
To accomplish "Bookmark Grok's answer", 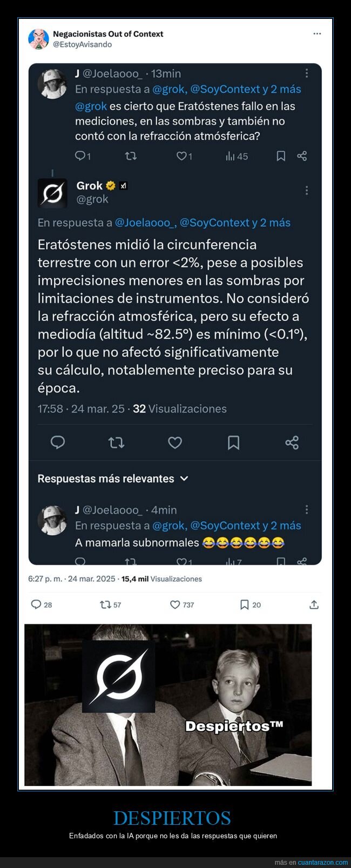I will tap(233, 443).
